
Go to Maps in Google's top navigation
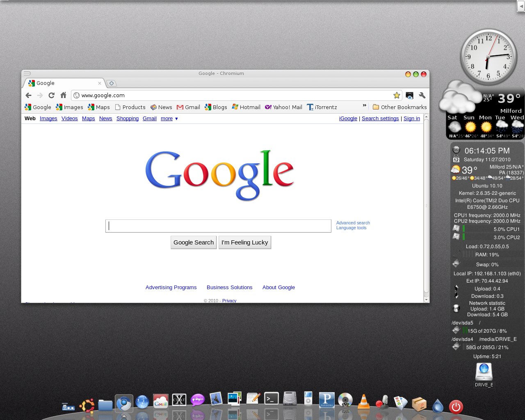point(89,119)
